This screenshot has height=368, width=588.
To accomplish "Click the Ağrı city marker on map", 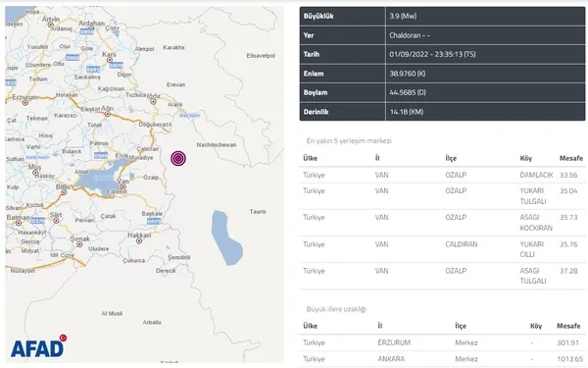I will (107, 114).
